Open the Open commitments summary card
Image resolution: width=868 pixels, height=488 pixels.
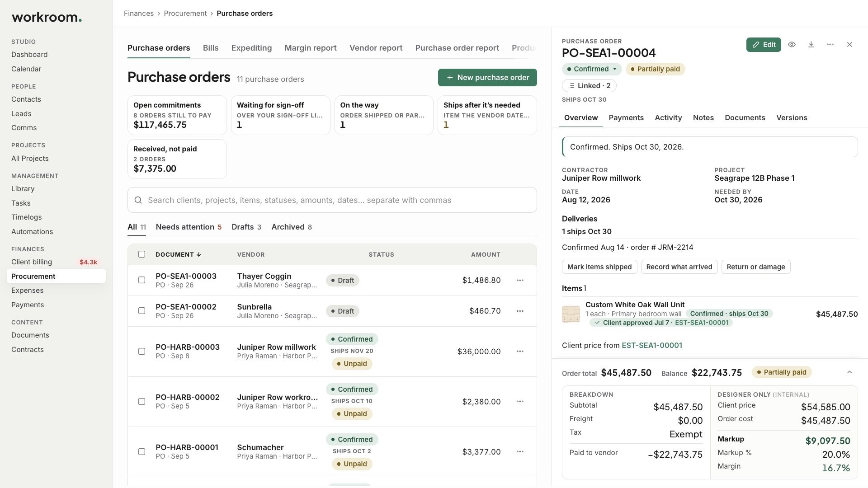tap(177, 115)
